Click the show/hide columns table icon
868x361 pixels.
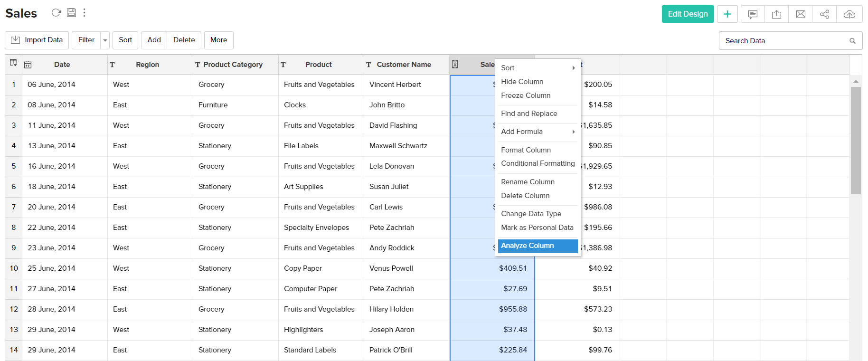pyautogui.click(x=13, y=63)
